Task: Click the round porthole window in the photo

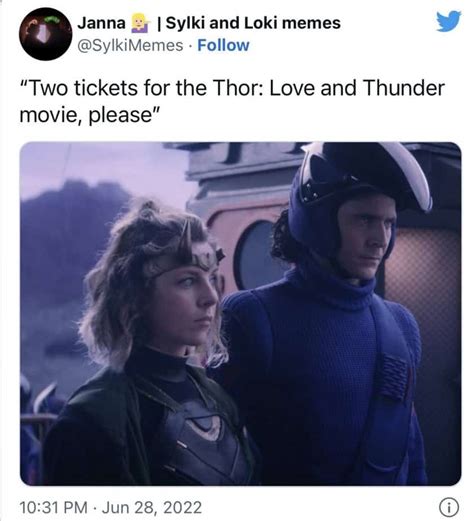Action: [255, 255]
